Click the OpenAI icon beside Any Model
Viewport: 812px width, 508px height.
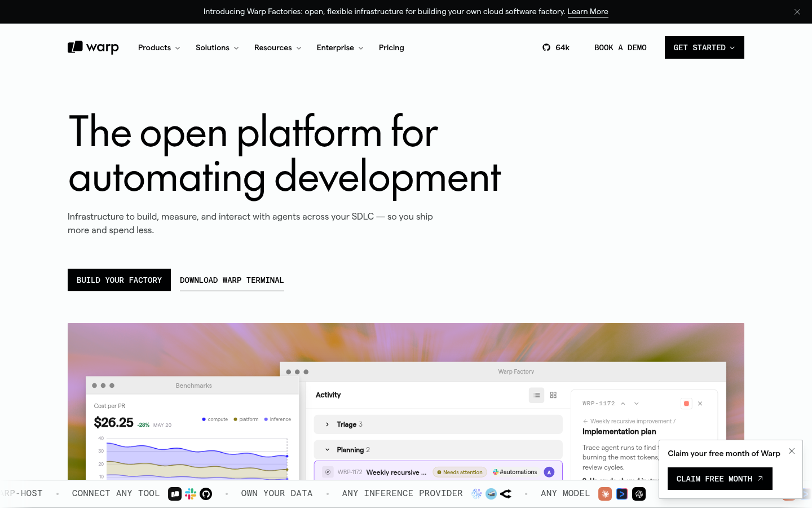(639, 494)
